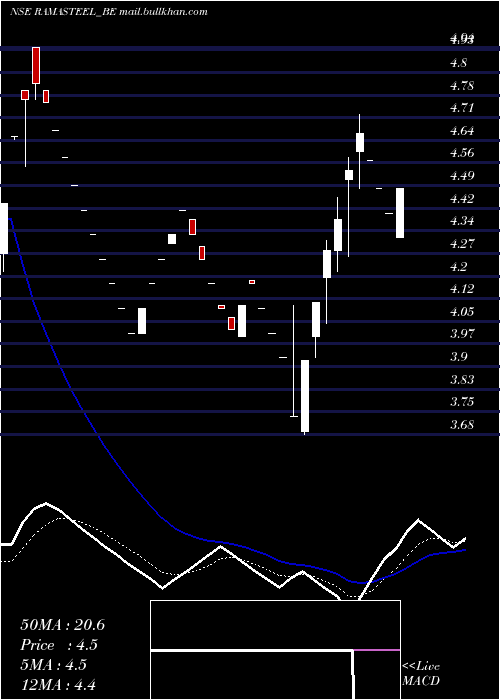Viewport: 500px width, 700px height.
Task: Pick the 4.34 price axis label
Action: click(x=462, y=221)
